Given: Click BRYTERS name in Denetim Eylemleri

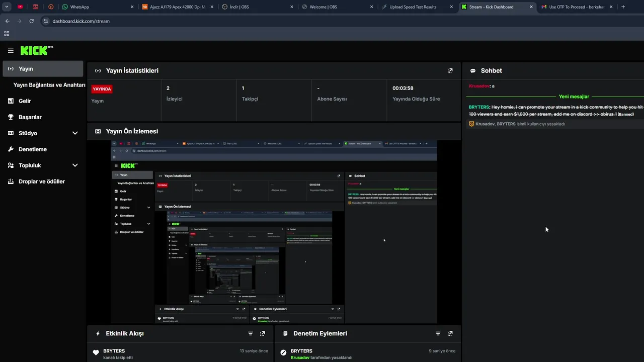Looking at the screenshot, I should [x=301, y=351].
